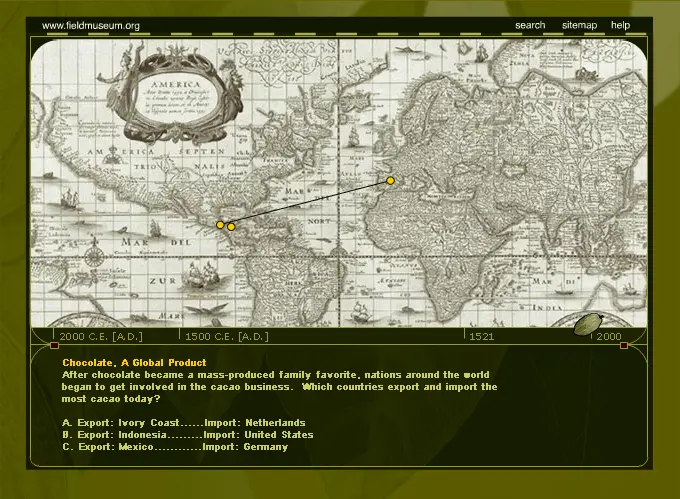
Task: Choose answer C: Mexico, Germany
Action: point(175,447)
